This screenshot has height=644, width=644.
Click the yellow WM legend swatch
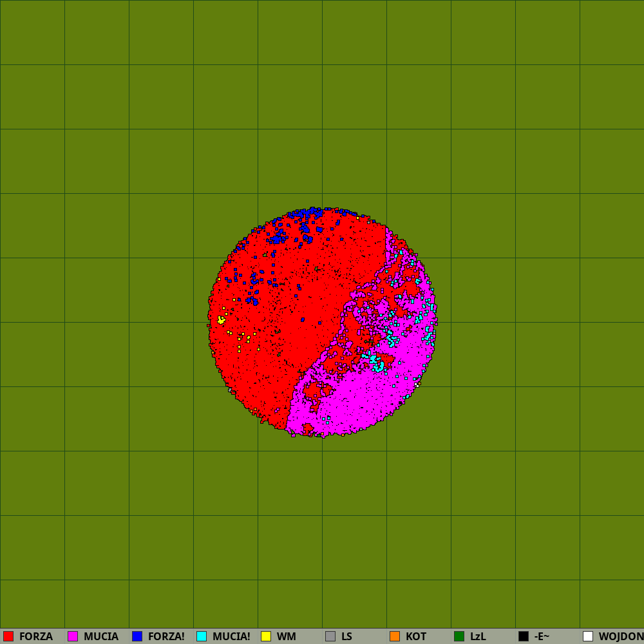(x=266, y=636)
